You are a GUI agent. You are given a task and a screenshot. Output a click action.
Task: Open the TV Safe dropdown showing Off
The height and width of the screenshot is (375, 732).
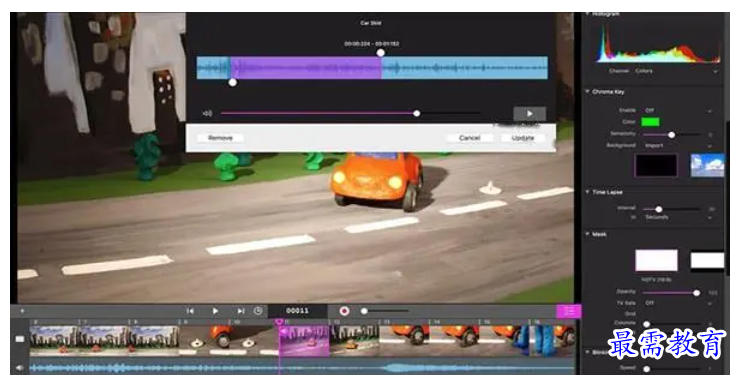678,303
